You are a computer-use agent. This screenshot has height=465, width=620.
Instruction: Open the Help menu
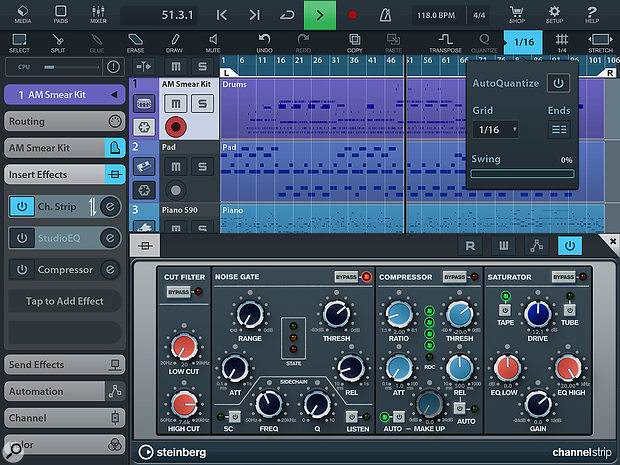coord(592,15)
